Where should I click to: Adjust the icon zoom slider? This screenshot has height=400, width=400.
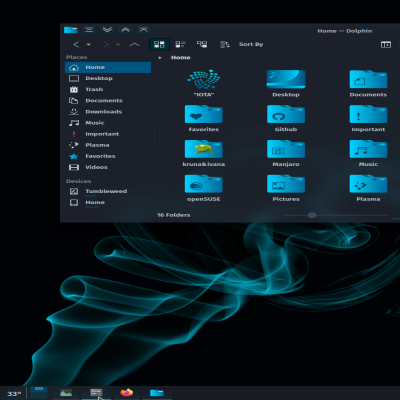tap(312, 215)
